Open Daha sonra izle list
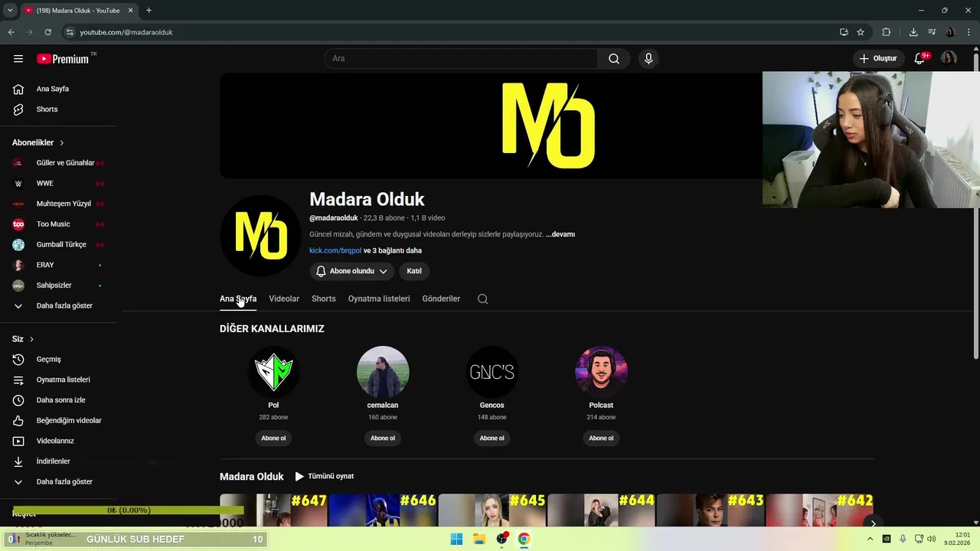The height and width of the screenshot is (551, 980). point(59,400)
